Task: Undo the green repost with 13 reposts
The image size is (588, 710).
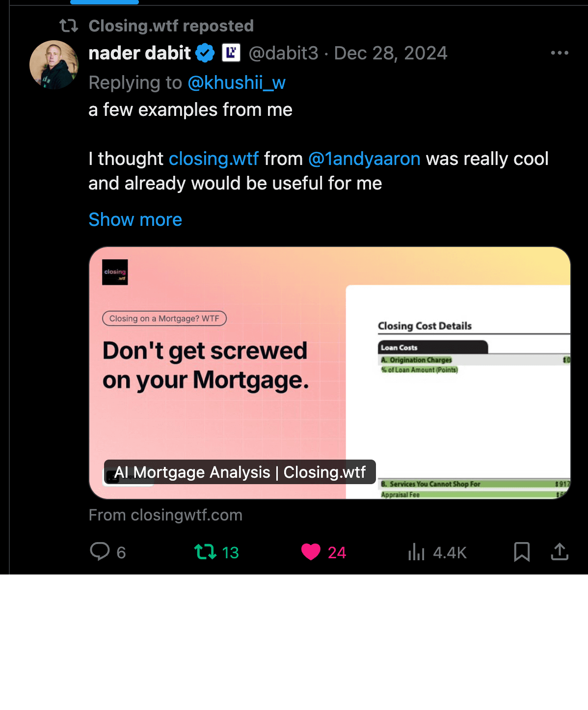Action: tap(206, 552)
